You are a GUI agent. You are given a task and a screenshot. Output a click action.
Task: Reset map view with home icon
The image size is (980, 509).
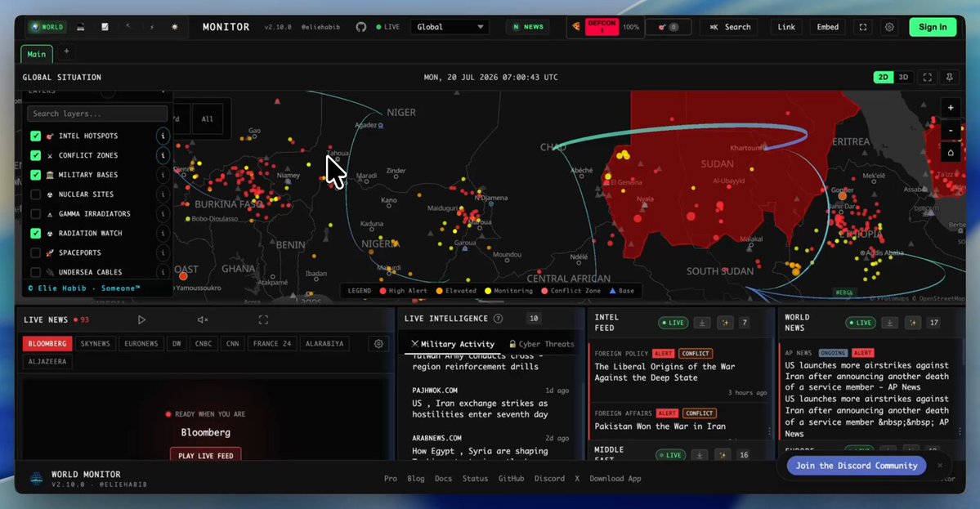[951, 153]
